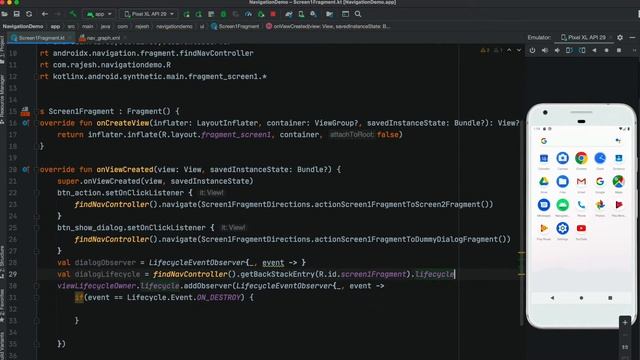Click emulator volume down icon
Screen dimensions: 640x360
coord(557,50)
